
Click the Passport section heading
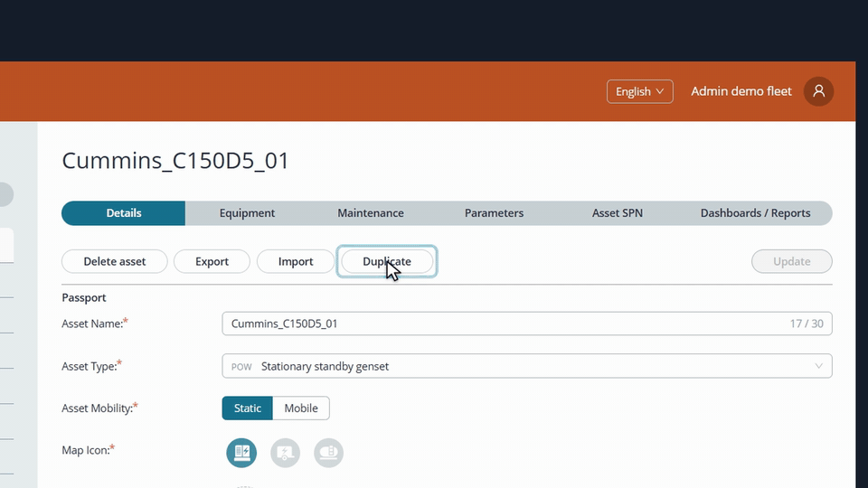click(83, 297)
